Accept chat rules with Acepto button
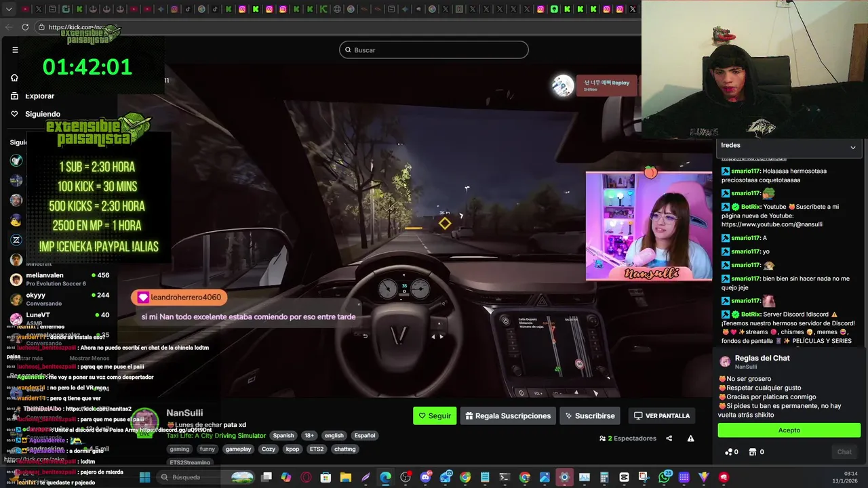The width and height of the screenshot is (868, 488). pyautogui.click(x=789, y=430)
